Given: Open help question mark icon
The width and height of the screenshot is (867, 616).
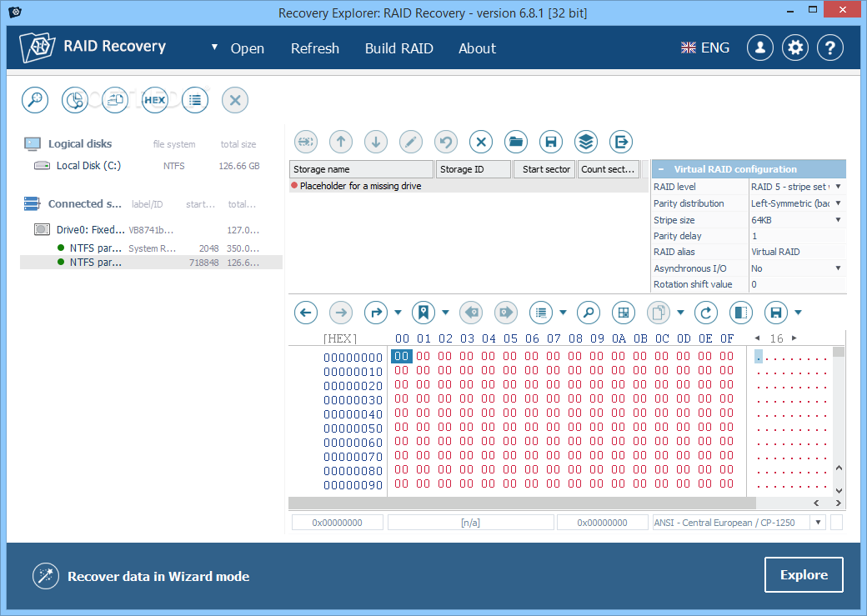Looking at the screenshot, I should [830, 48].
